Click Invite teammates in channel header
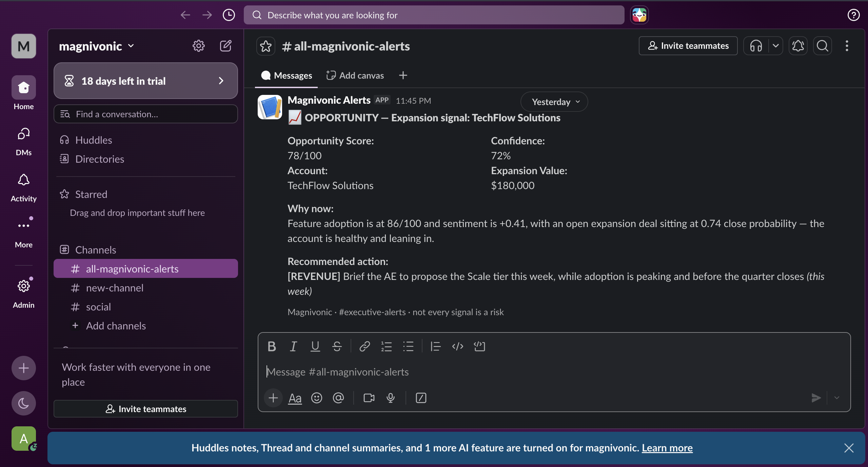This screenshot has width=868, height=467. point(688,46)
